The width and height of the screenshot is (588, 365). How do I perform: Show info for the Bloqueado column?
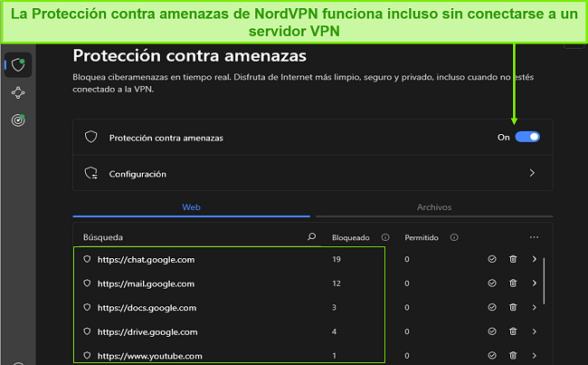tap(385, 237)
